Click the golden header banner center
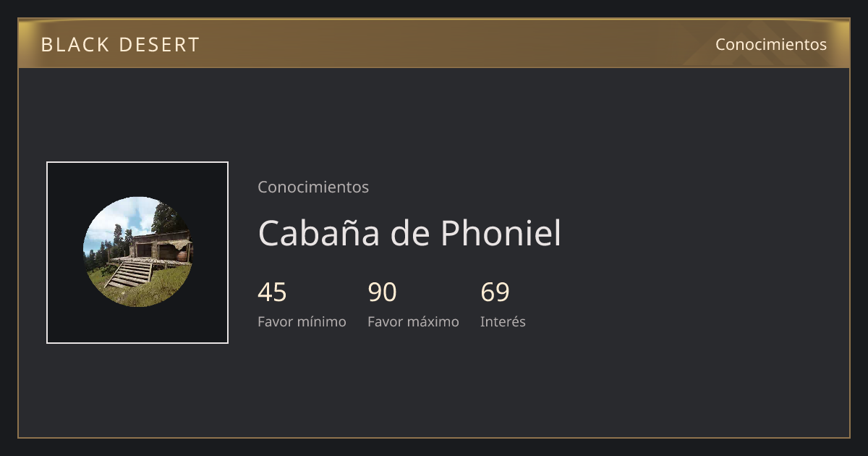Image resolution: width=868 pixels, height=456 pixels. [x=434, y=43]
